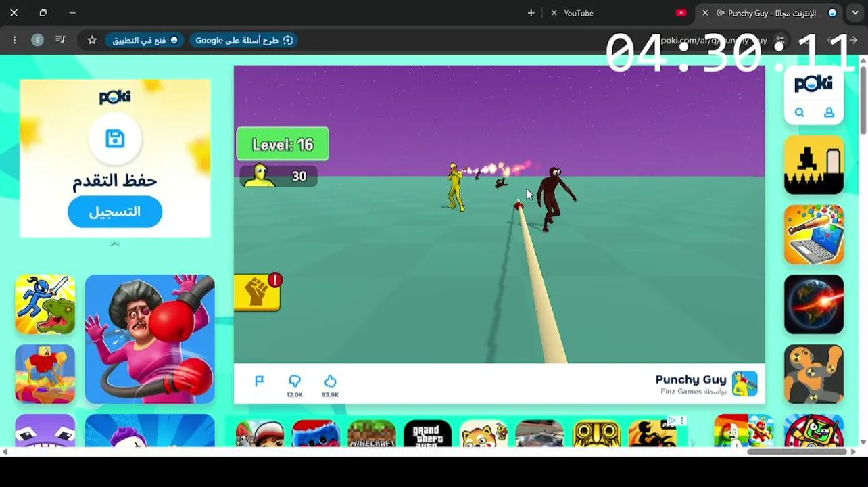Click the 'طرح أسئلة على Google' button
868x487 pixels.
(x=244, y=41)
